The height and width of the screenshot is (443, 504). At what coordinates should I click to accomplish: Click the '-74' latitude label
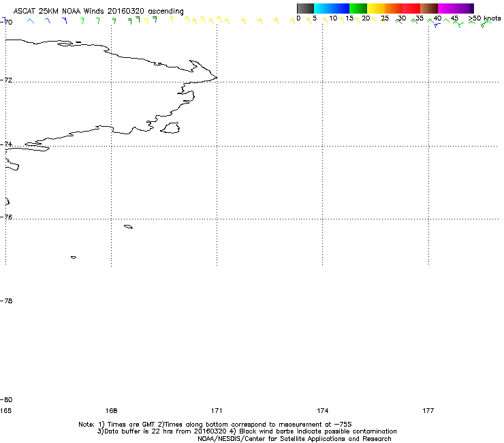click(6, 144)
